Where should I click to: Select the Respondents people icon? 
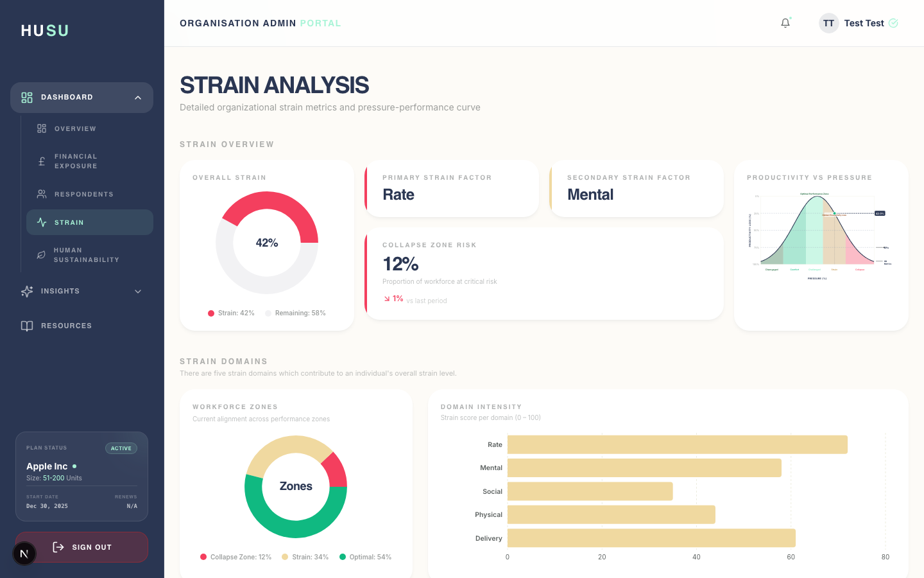pyautogui.click(x=40, y=193)
